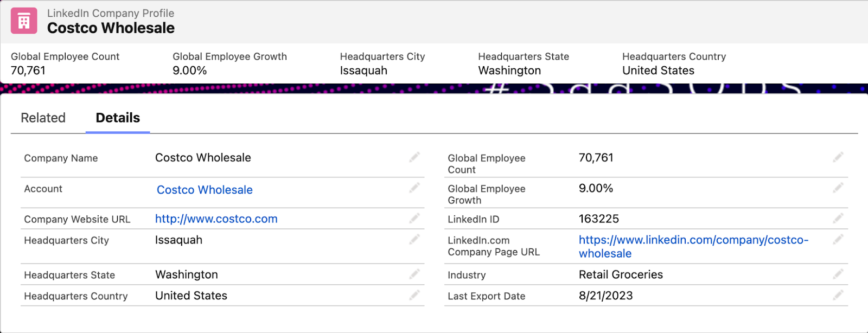Click header Headquarters Country value United States
This screenshot has height=333, width=868.
[658, 71]
